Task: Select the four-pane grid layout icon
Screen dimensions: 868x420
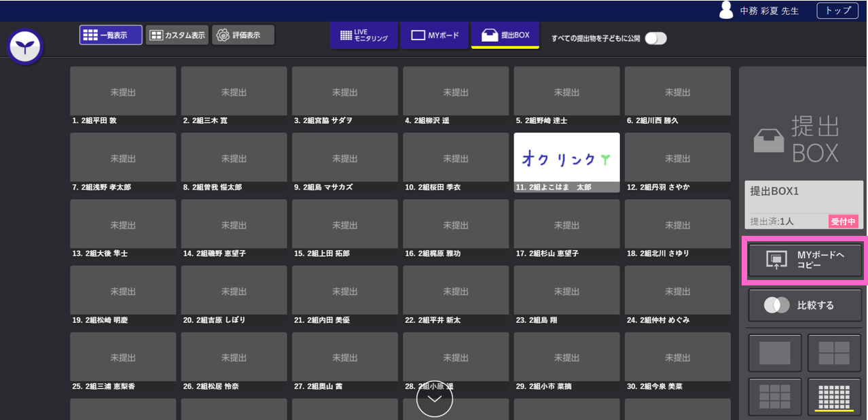Action: click(833, 353)
